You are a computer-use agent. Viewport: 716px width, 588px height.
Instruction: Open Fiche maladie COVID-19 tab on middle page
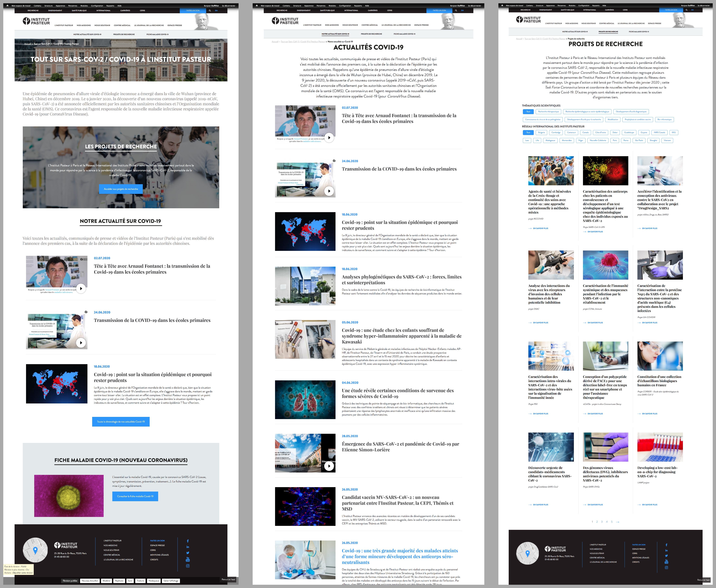tap(404, 34)
